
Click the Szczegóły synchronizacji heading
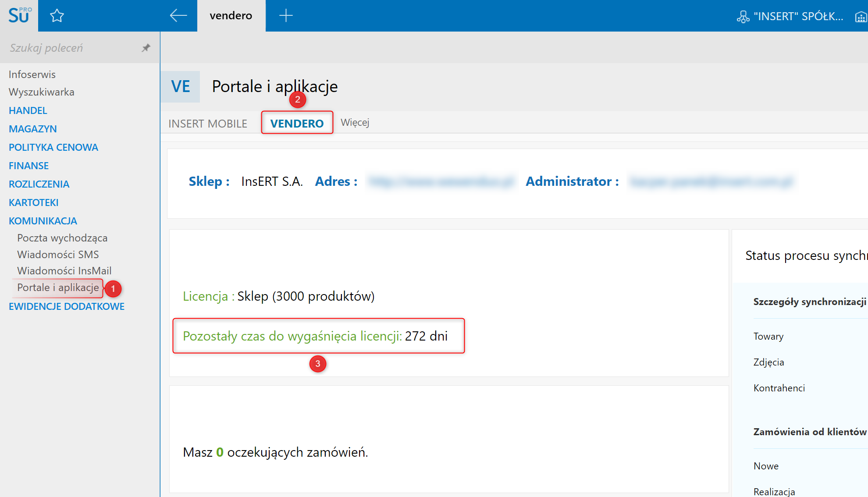tap(810, 302)
